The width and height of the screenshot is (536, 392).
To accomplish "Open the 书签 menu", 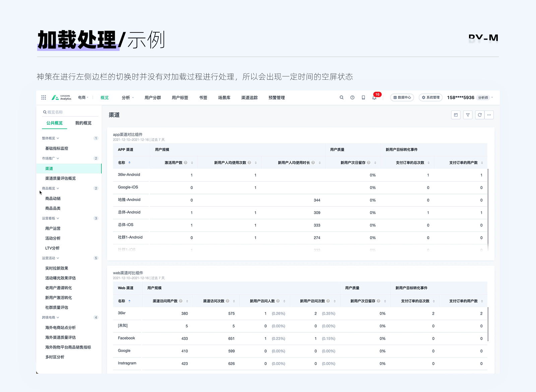I will (203, 97).
